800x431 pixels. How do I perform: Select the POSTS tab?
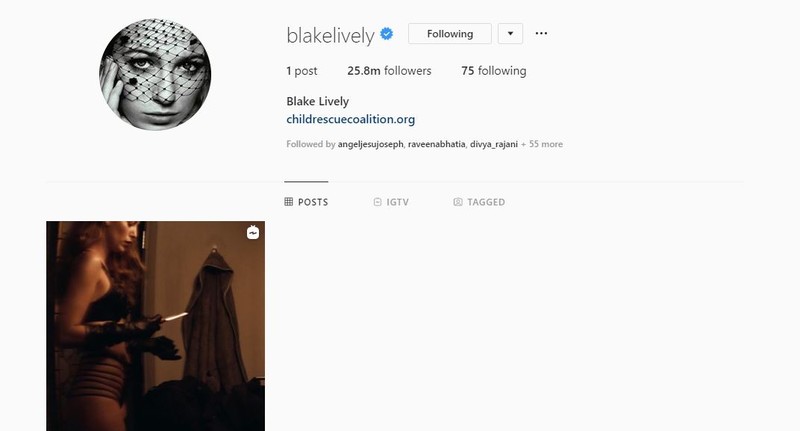click(x=306, y=202)
